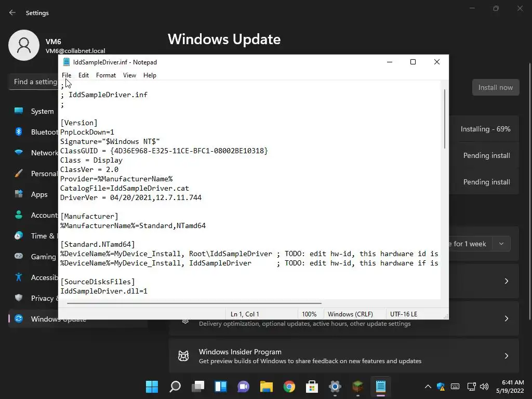This screenshot has width=532, height=399.
Task: Click the Installing - 69% status
Action: [x=485, y=129]
